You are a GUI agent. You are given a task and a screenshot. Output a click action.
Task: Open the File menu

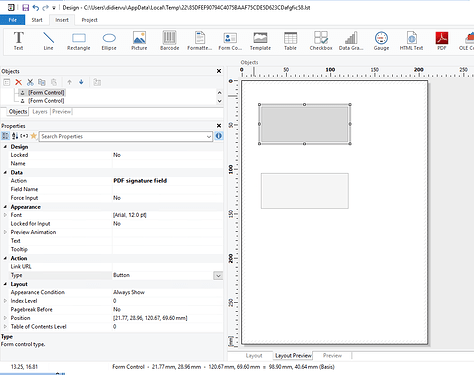tap(12, 20)
